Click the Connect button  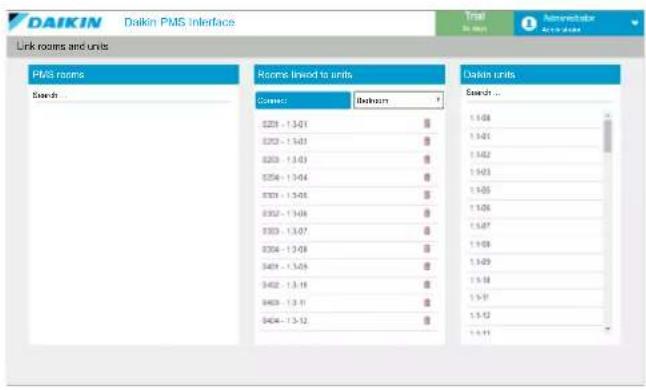[x=303, y=100]
